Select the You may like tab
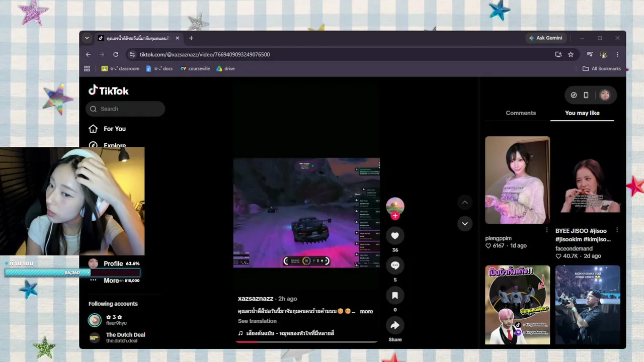644x362 pixels. [582, 113]
